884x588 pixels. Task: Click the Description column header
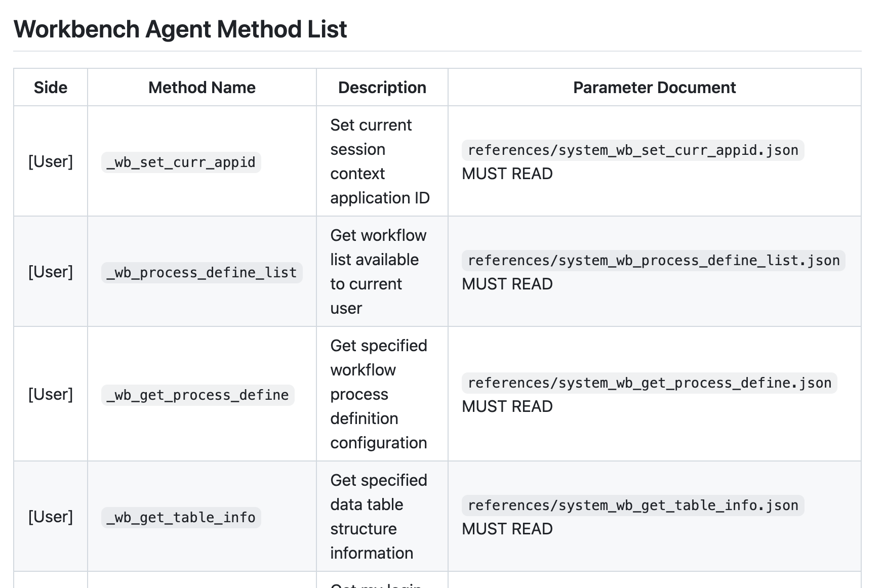382,88
